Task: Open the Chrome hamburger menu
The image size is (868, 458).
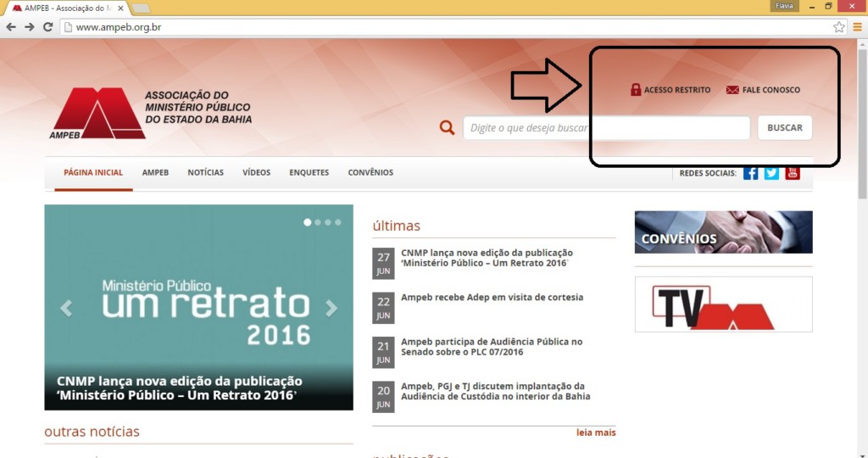Action: 857,27
